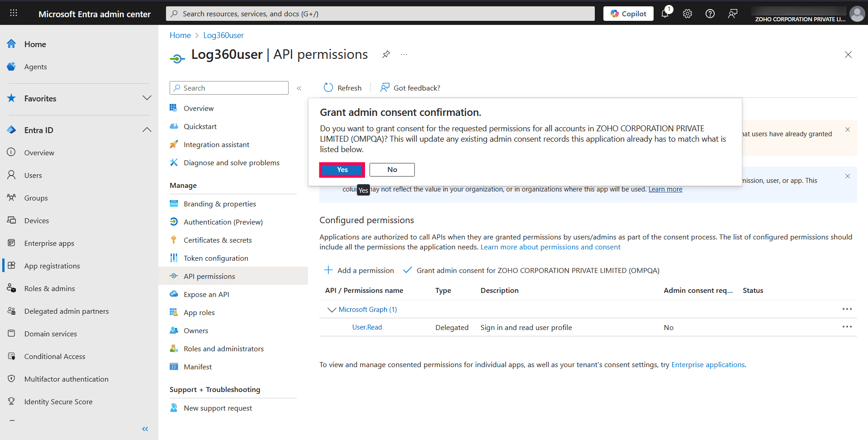Image resolution: width=868 pixels, height=440 pixels.
Task: Select the Manifest item in Manage
Action: click(198, 366)
